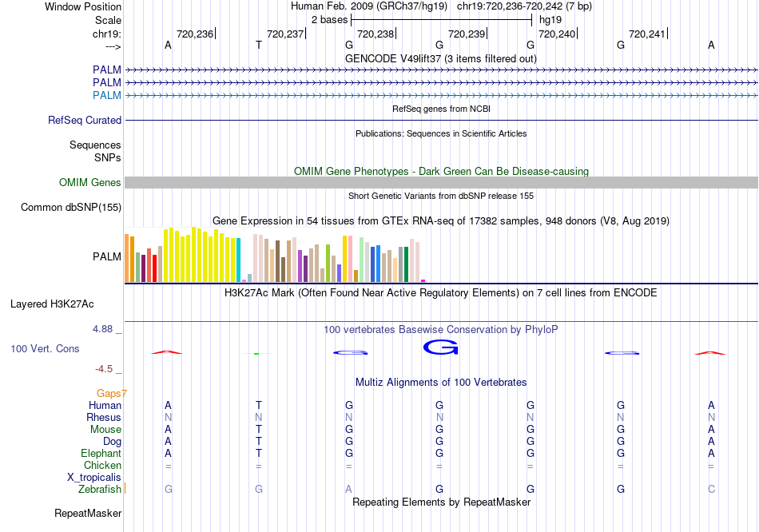
Task: Select the Zebrafish alignment row label
Action: coord(100,490)
